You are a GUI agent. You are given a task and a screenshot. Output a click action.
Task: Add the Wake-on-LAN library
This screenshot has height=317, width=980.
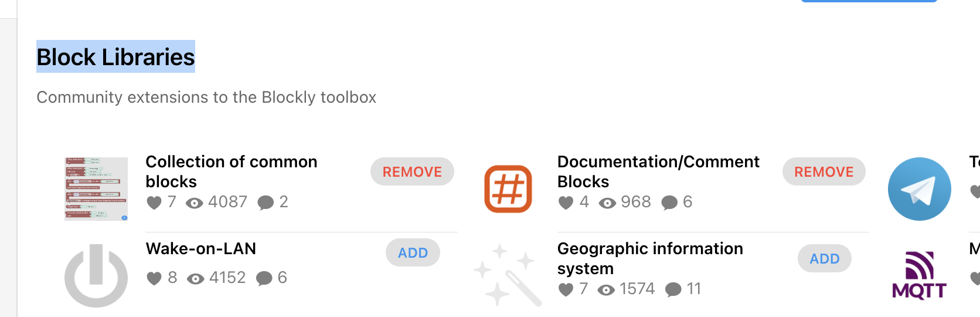[413, 252]
